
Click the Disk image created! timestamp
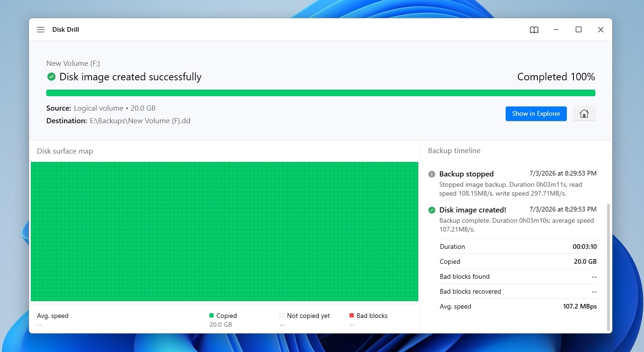(563, 209)
